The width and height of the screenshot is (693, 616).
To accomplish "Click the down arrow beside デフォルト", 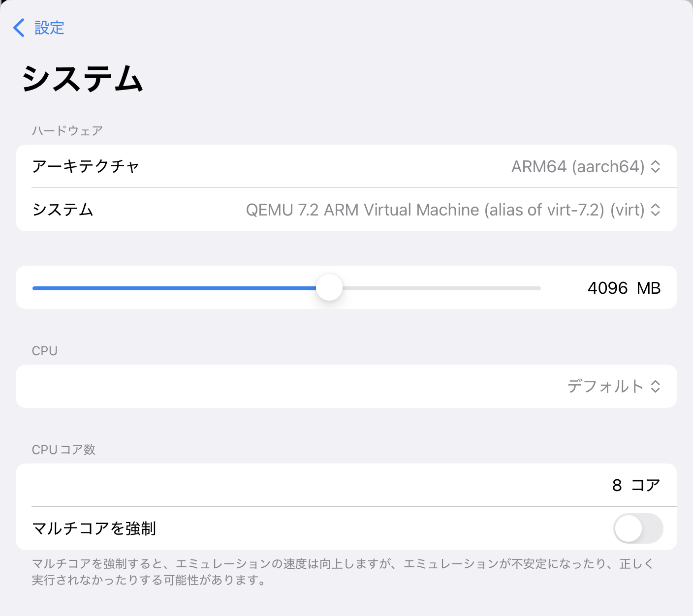I will [656, 390].
